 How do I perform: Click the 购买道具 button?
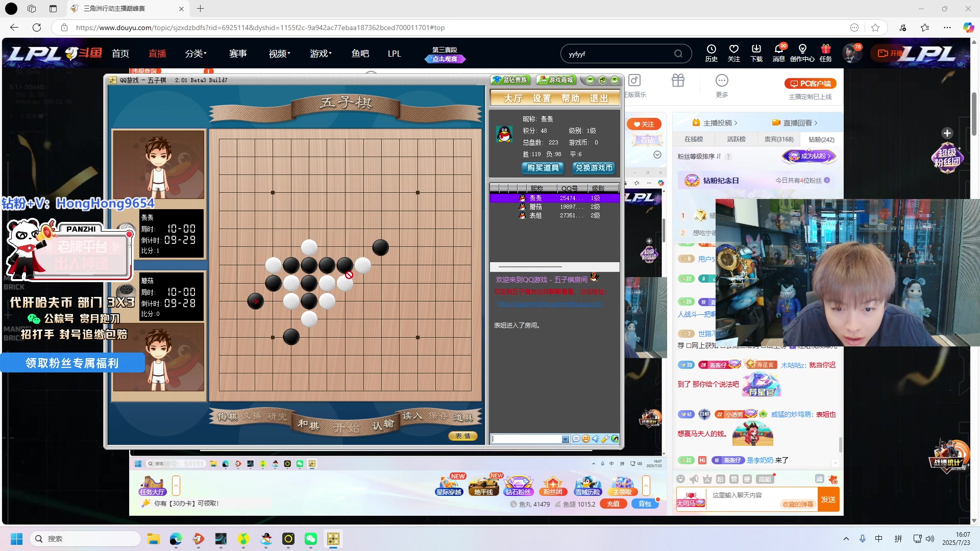tap(543, 167)
